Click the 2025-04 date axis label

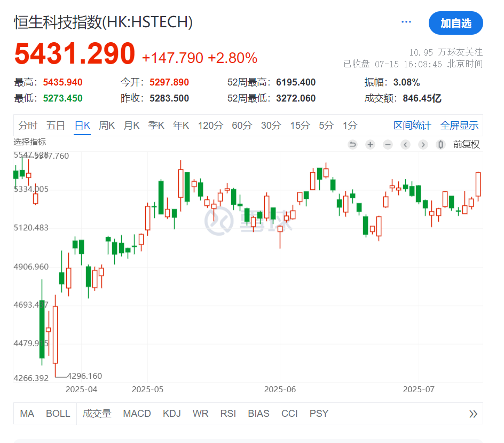[81, 389]
